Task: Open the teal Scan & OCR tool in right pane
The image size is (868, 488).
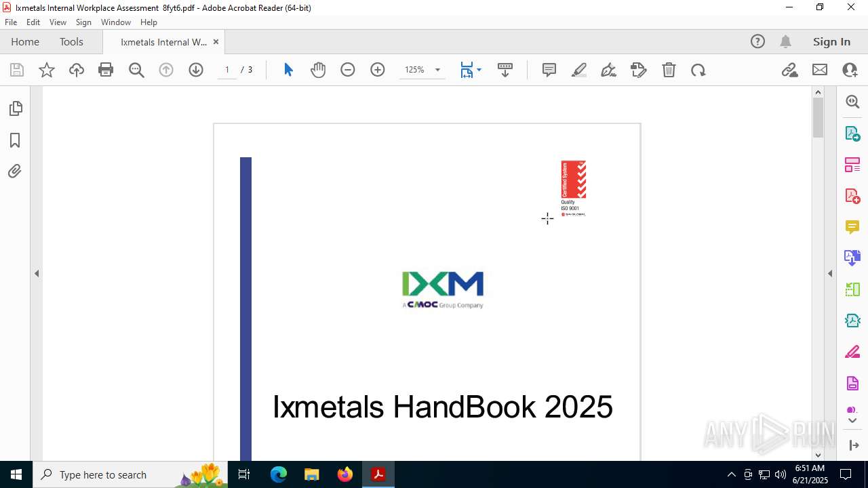Action: pos(852,320)
